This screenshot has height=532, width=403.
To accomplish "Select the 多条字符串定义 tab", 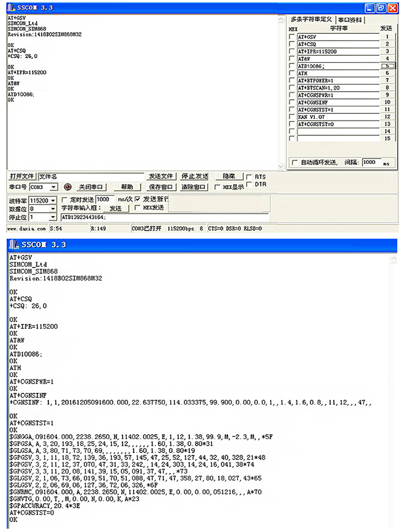I will (x=311, y=20).
